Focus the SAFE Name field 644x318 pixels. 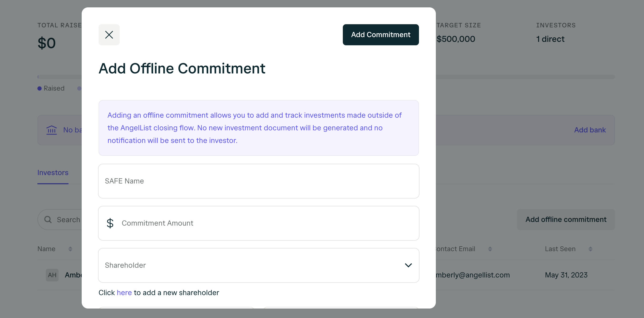point(259,181)
